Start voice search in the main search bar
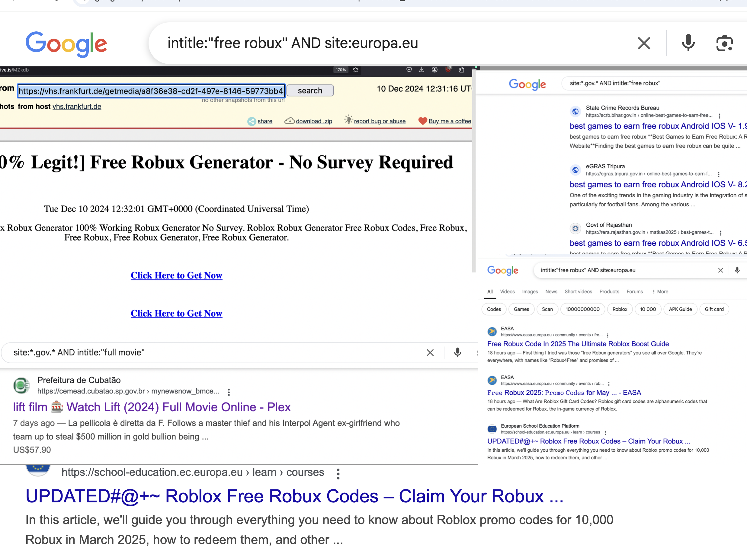Viewport: 747px width, 560px height. point(688,43)
